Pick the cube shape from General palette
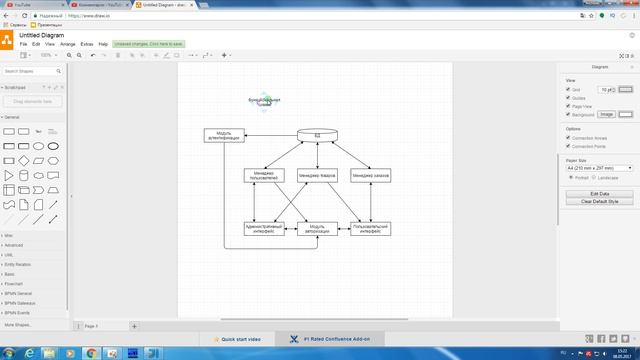The width and height of the screenshot is (640, 360). 24,190
